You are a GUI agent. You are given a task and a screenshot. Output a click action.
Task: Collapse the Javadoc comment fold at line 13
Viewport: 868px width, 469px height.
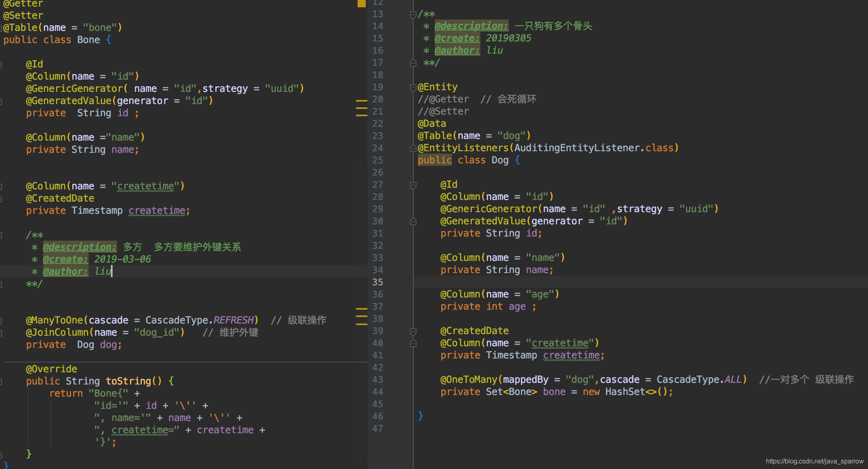click(x=413, y=15)
